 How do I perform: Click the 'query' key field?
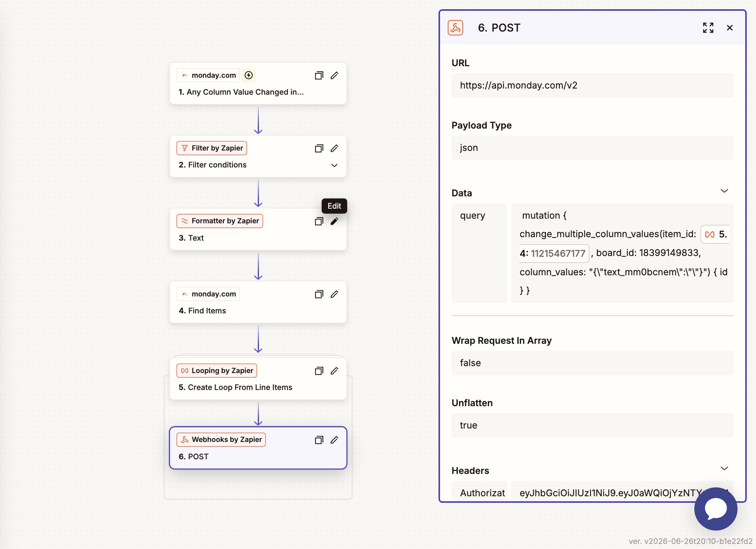tap(479, 253)
